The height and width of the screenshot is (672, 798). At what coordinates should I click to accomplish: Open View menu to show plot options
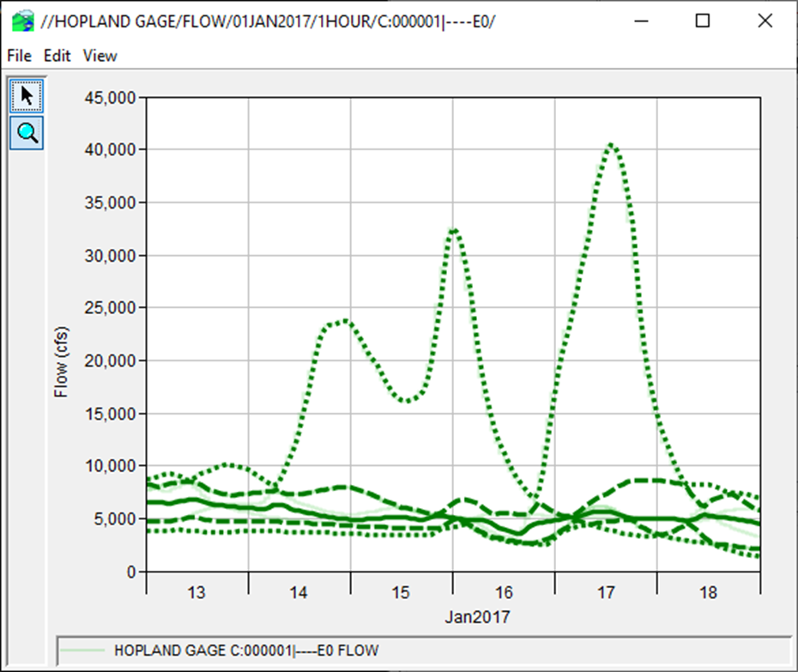[x=99, y=56]
